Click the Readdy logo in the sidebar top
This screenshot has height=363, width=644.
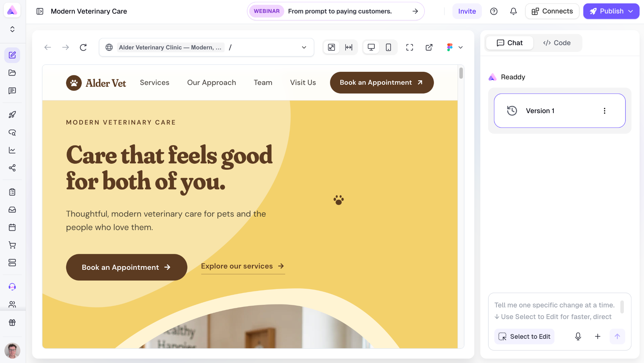12,10
